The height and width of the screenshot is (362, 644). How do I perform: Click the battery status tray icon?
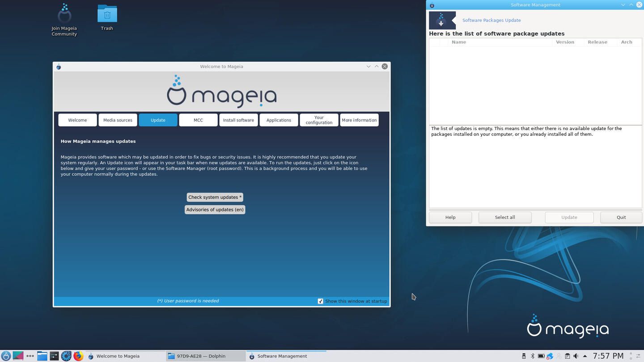click(541, 356)
